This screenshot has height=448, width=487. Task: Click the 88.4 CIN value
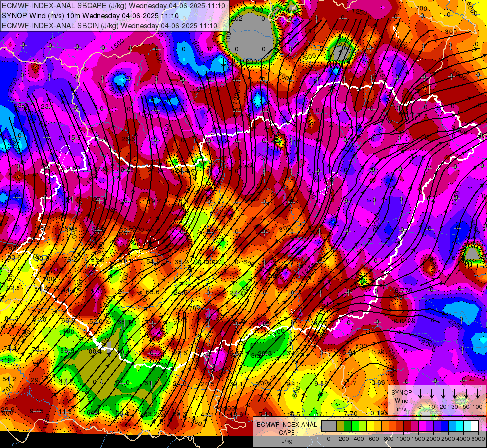tap(95, 352)
